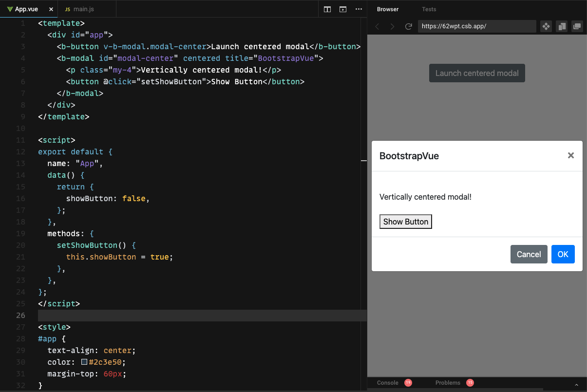Go back in the preview browser
This screenshot has height=392, width=587.
tap(377, 26)
